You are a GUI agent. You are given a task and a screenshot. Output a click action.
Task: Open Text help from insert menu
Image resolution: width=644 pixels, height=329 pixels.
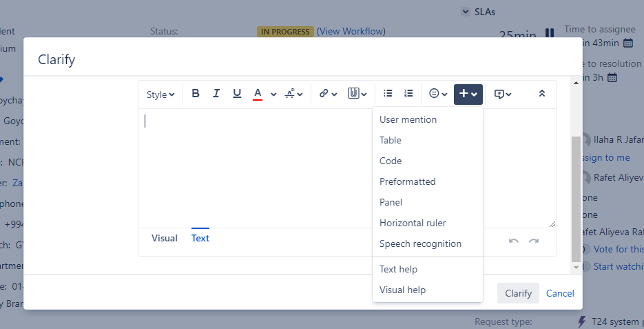click(x=428, y=270)
